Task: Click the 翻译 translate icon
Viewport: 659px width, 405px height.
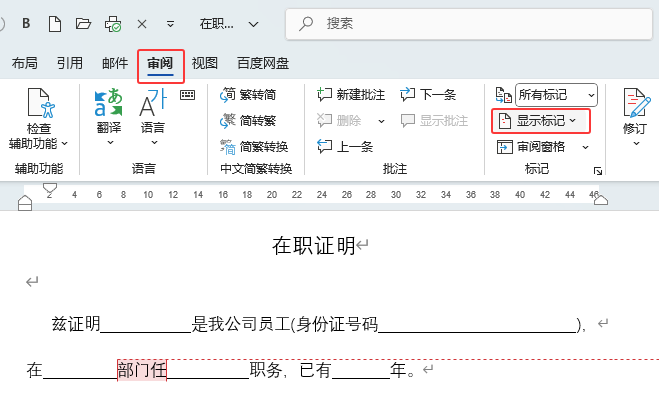Action: click(x=109, y=102)
